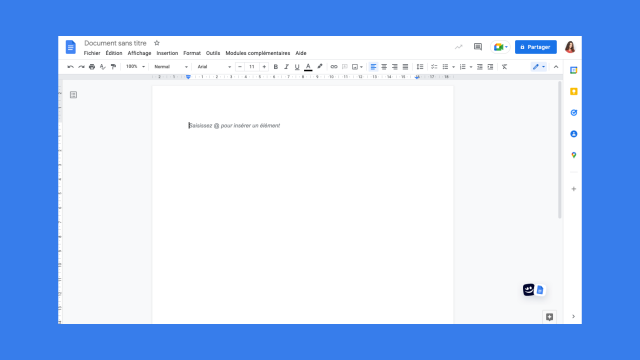Open the Google Meet call dropdown
Screen dimensions: 640x360
[500, 47]
